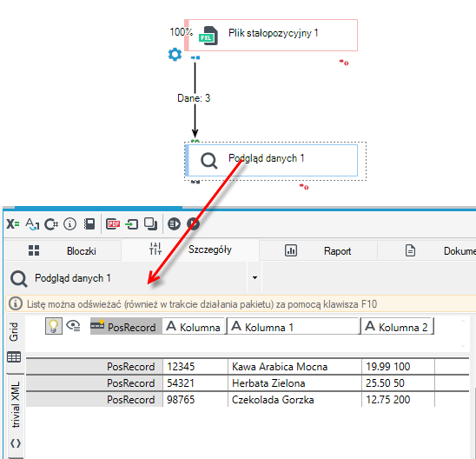Click the document page icon on Dokume tab
The image size is (476, 459).
(411, 250)
